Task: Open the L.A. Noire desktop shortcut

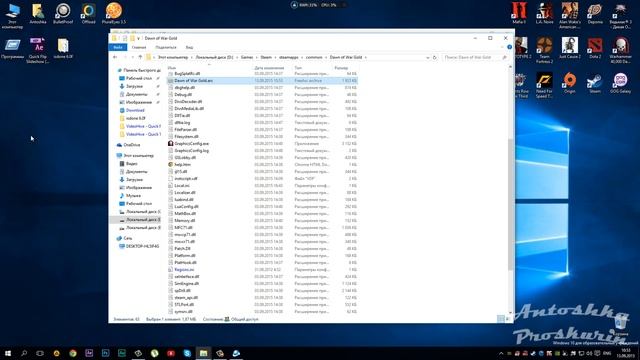Action: 544,13
